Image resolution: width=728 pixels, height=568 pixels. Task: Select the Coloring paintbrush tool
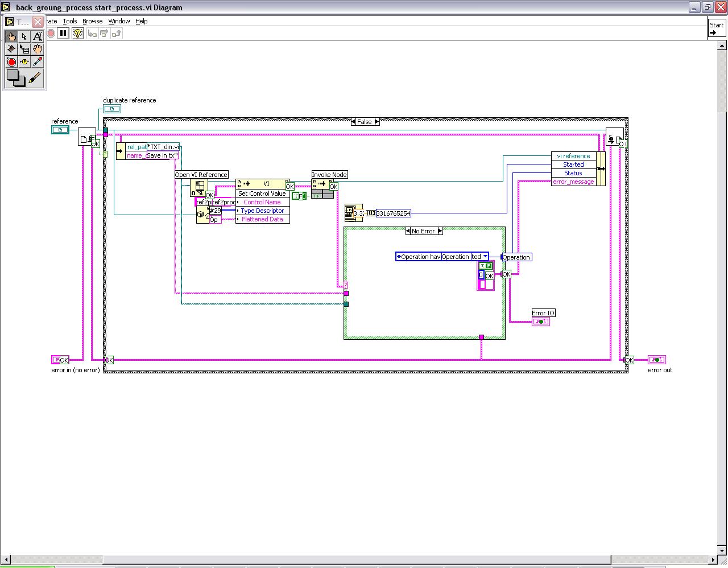point(35,78)
